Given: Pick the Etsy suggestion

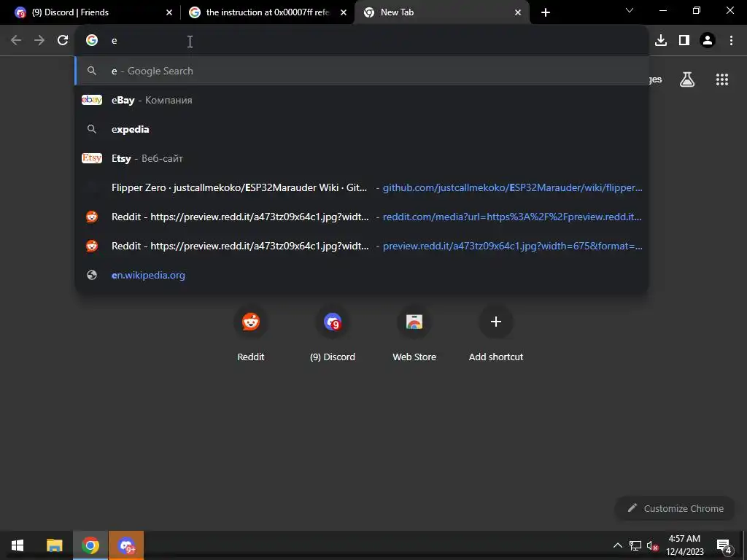Looking at the screenshot, I should click(x=362, y=158).
